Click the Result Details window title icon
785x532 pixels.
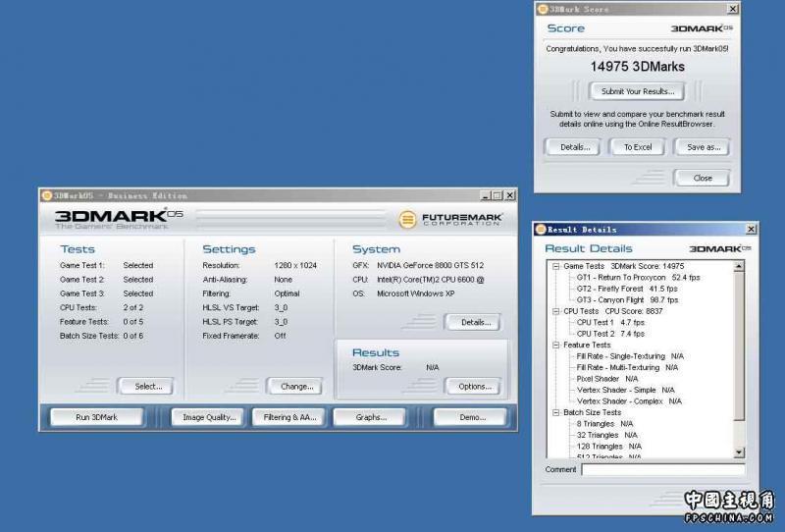click(541, 230)
